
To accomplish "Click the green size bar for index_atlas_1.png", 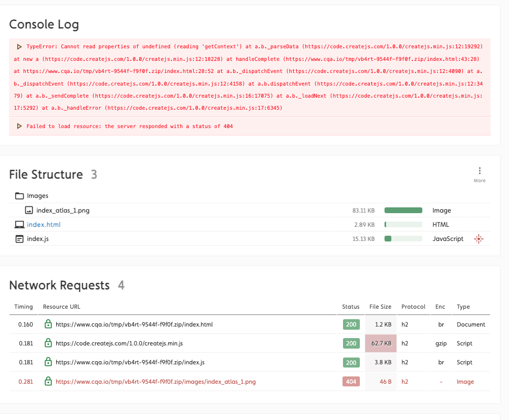I will coord(403,210).
